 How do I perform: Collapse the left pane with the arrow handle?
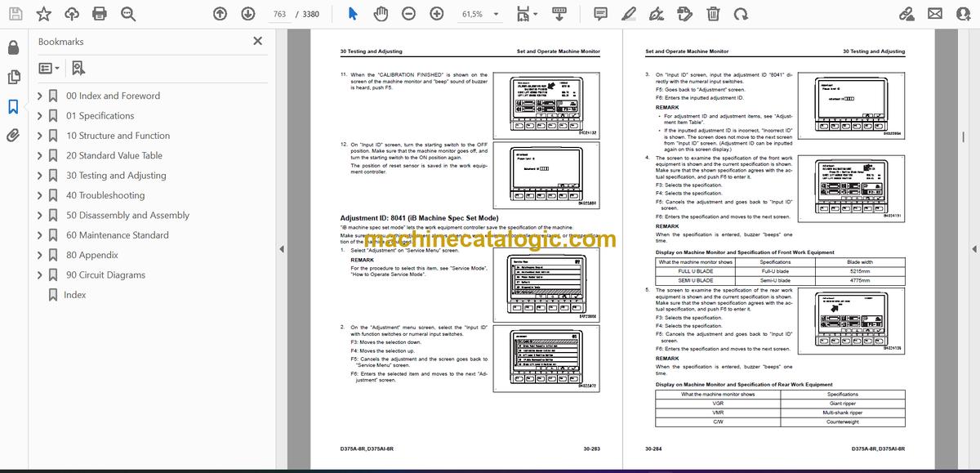pyautogui.click(x=282, y=249)
